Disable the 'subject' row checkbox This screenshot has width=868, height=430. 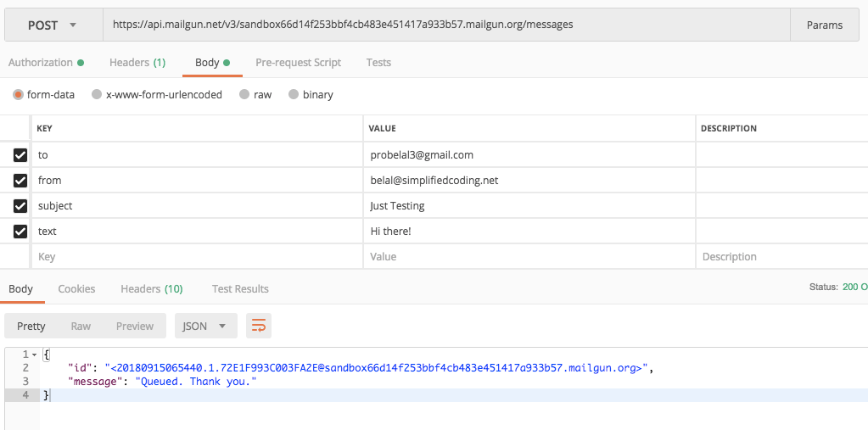point(20,206)
